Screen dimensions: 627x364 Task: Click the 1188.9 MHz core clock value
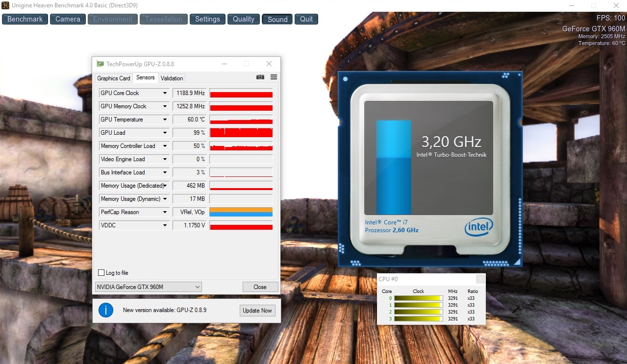point(190,93)
